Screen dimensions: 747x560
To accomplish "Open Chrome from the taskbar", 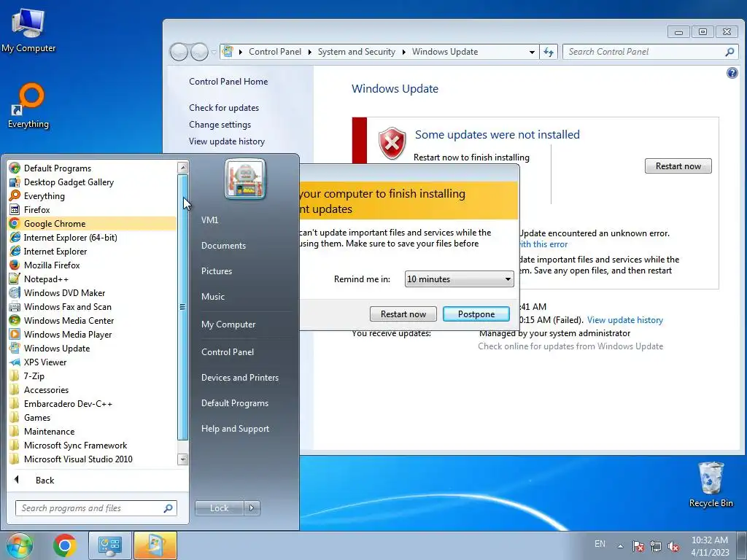I will (x=65, y=545).
